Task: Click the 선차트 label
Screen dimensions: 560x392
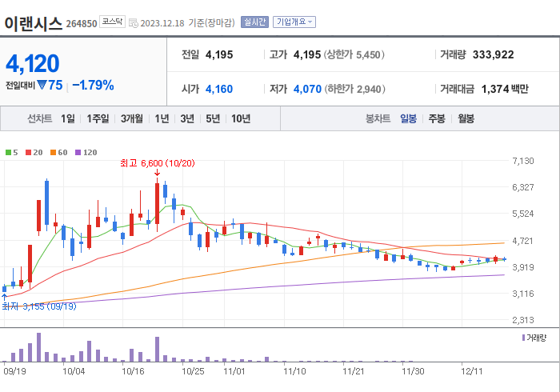Action: pos(40,118)
